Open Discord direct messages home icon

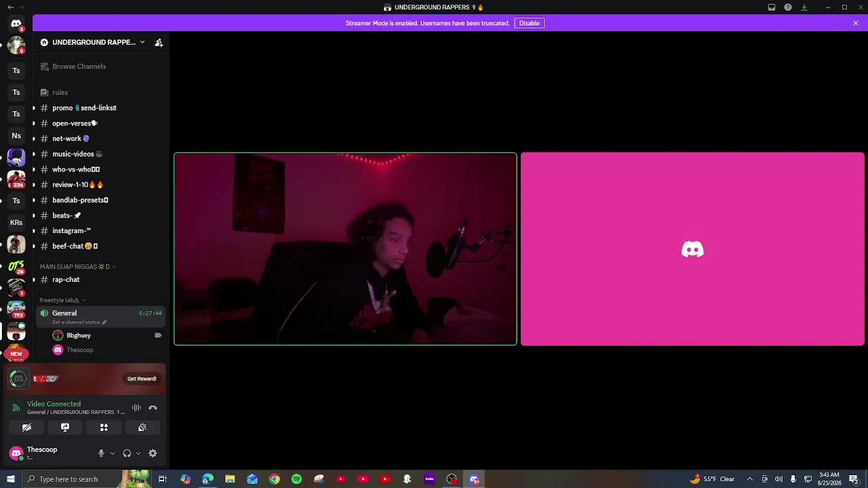(x=16, y=23)
